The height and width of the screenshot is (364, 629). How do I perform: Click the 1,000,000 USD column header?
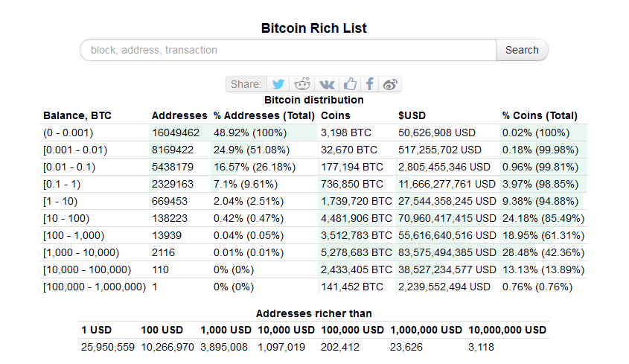pos(426,330)
